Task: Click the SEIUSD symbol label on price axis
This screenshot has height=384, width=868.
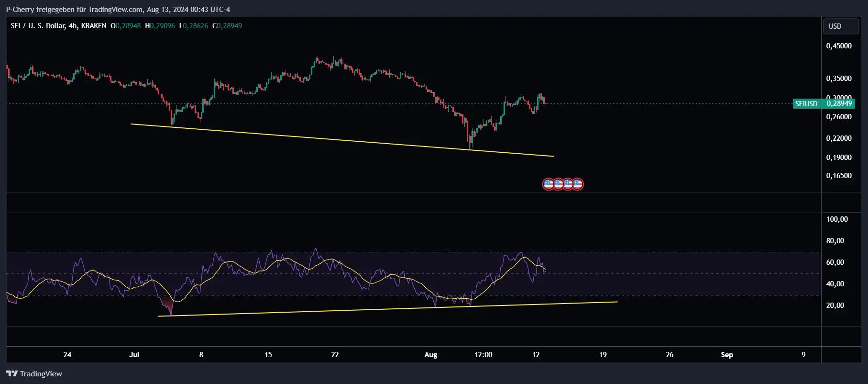Action: (x=806, y=103)
